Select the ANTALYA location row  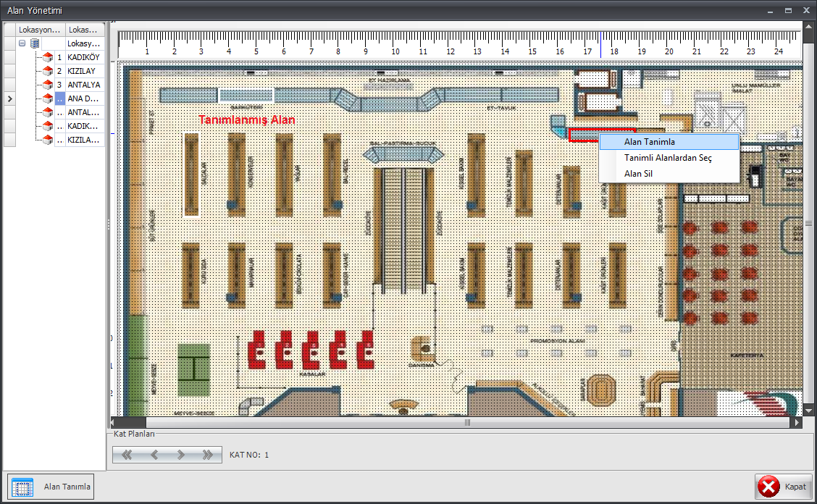coord(83,85)
